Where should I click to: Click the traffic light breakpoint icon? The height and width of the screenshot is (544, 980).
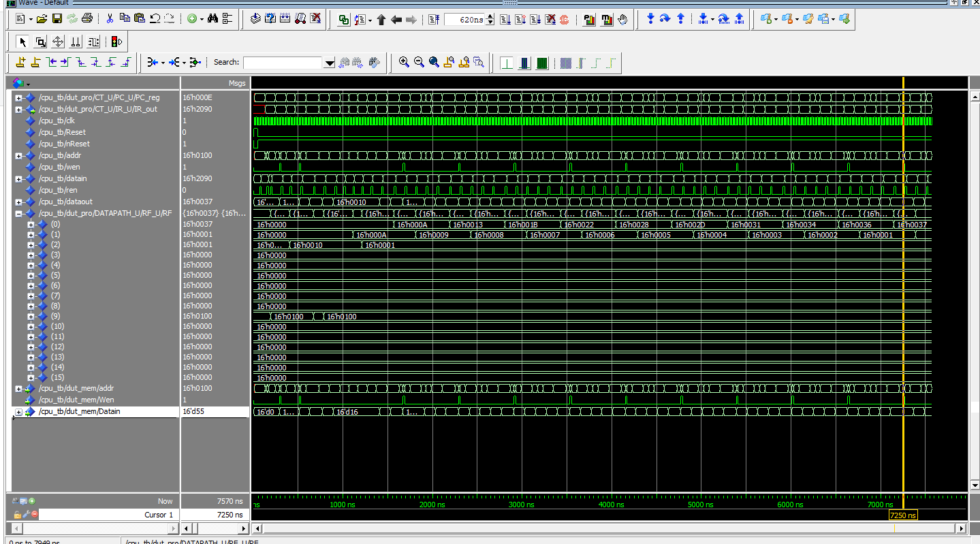116,42
